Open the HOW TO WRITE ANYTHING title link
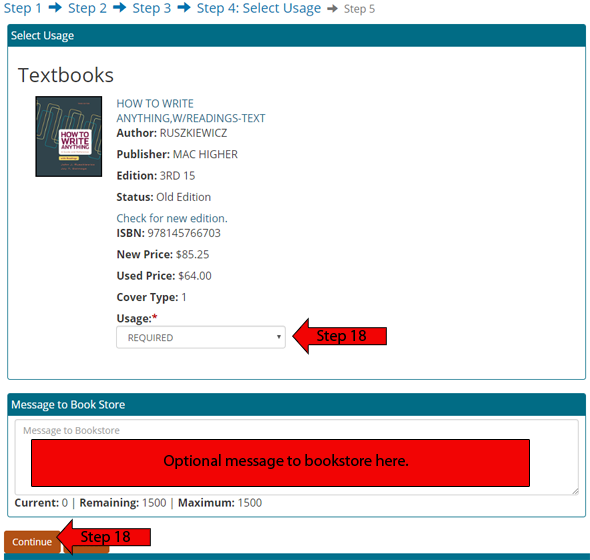Screen dimensions: 590x560 coord(191,111)
